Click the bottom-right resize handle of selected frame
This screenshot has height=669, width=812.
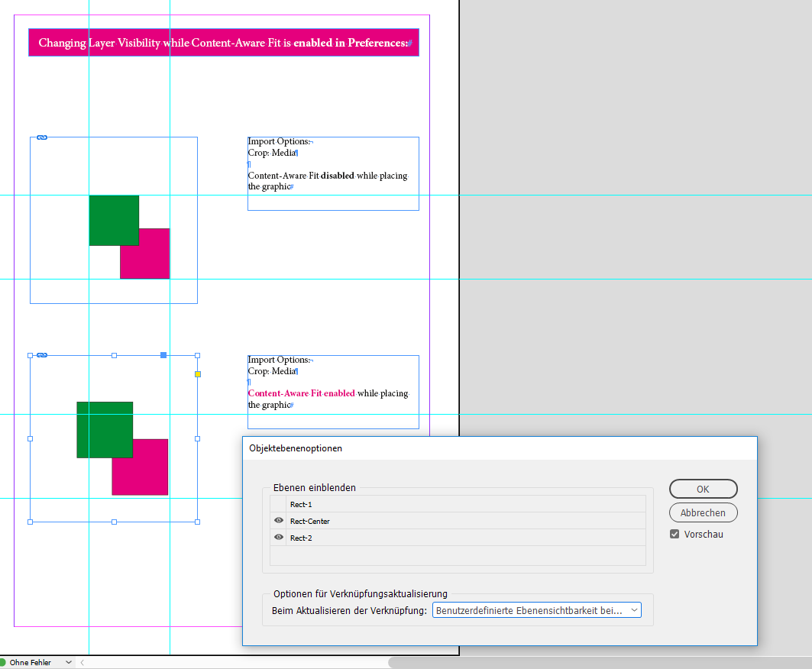197,522
